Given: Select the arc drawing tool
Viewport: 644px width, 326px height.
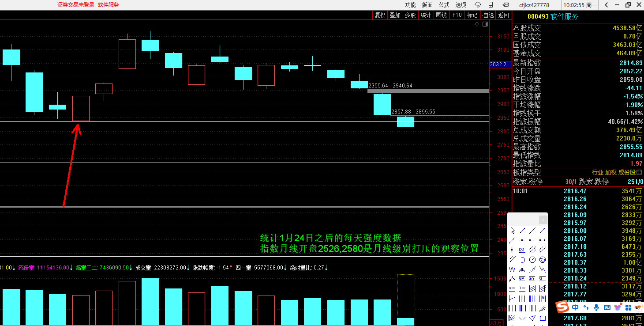Looking at the screenshot, I should (522, 260).
